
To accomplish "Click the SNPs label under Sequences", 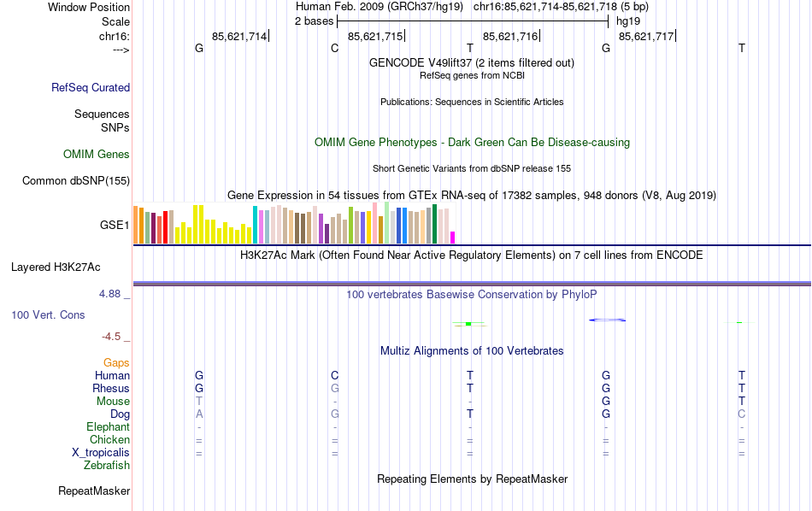I will pos(115,127).
